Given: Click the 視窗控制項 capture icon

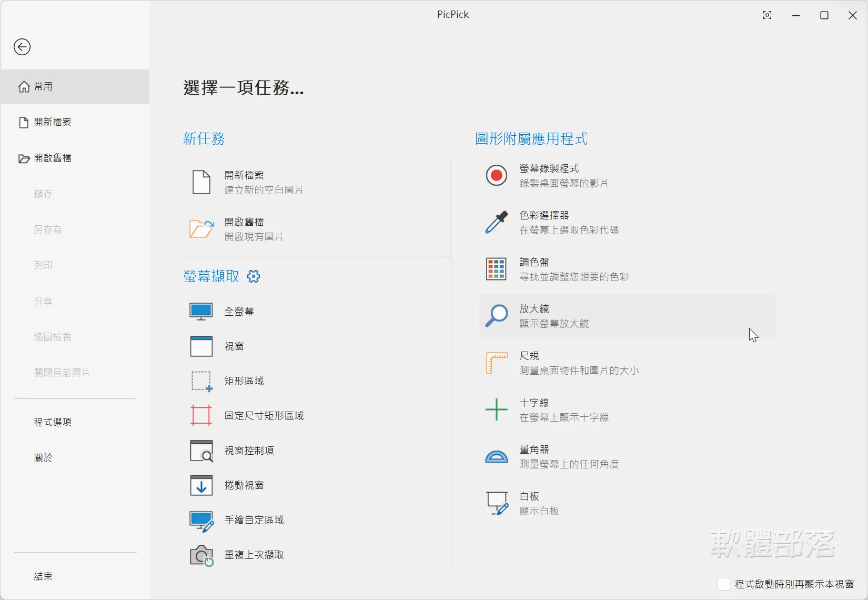Looking at the screenshot, I should point(201,451).
